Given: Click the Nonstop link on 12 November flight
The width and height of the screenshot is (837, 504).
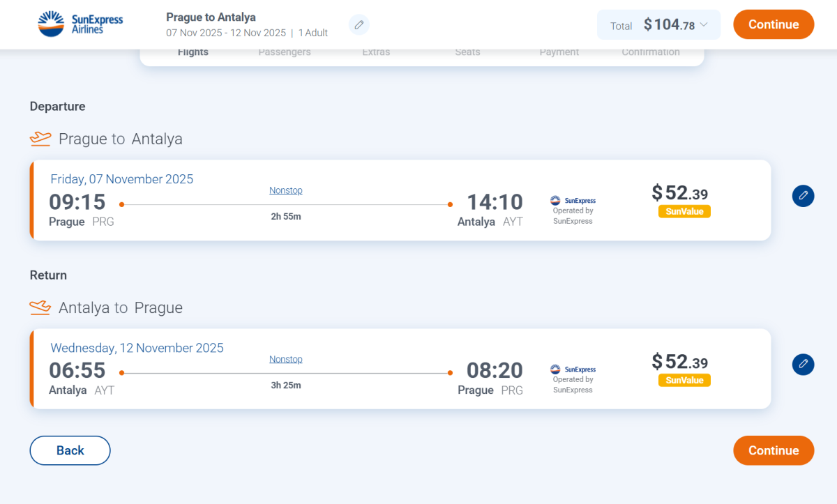Looking at the screenshot, I should tap(286, 359).
